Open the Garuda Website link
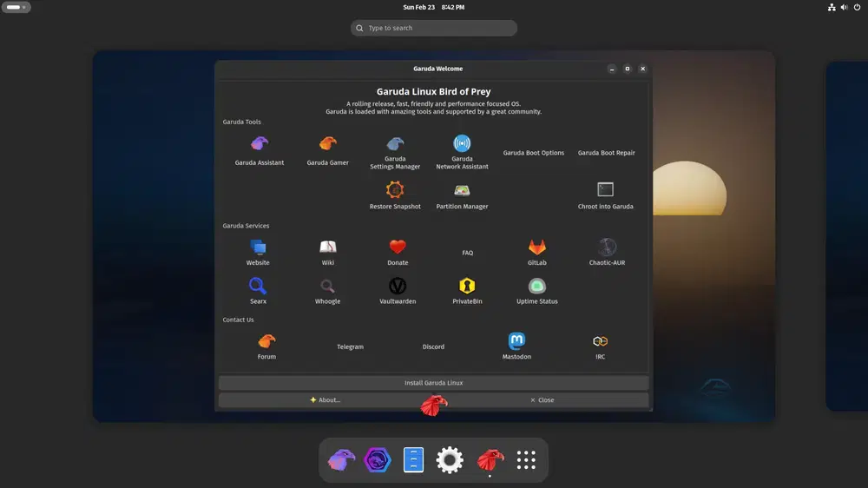Image resolution: width=868 pixels, height=488 pixels. click(x=258, y=252)
